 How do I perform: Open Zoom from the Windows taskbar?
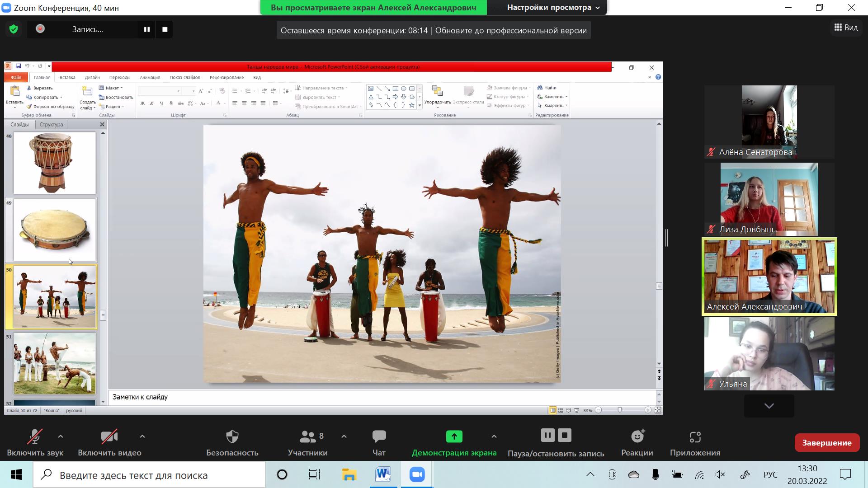coord(417,475)
